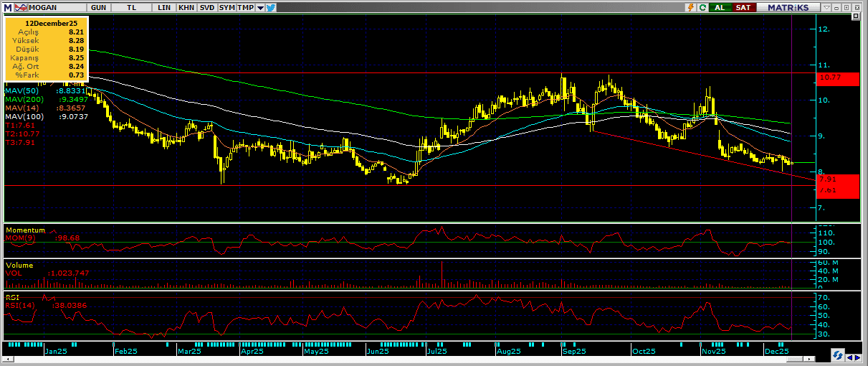Click the blue M logo icon

[7, 7]
